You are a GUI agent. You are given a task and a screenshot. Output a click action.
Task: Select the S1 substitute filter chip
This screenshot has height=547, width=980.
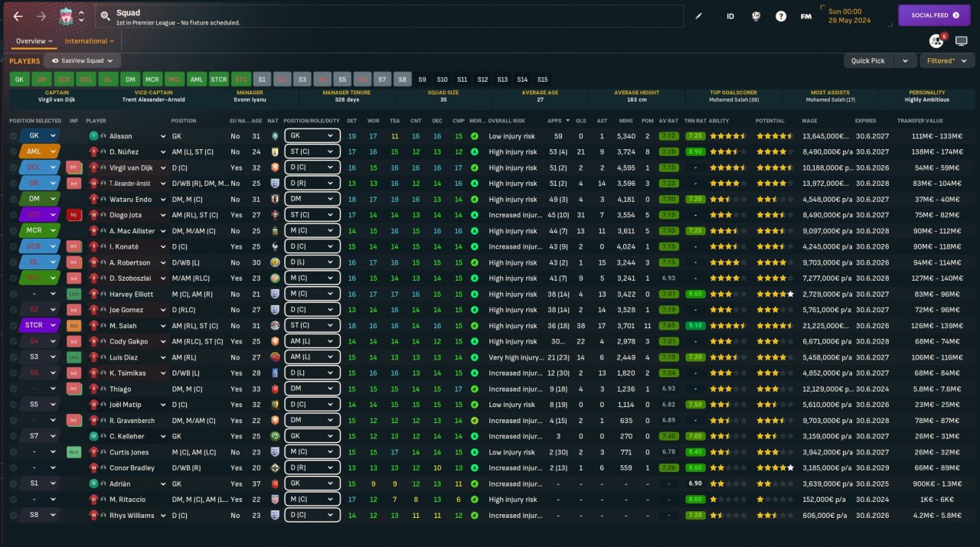(263, 79)
